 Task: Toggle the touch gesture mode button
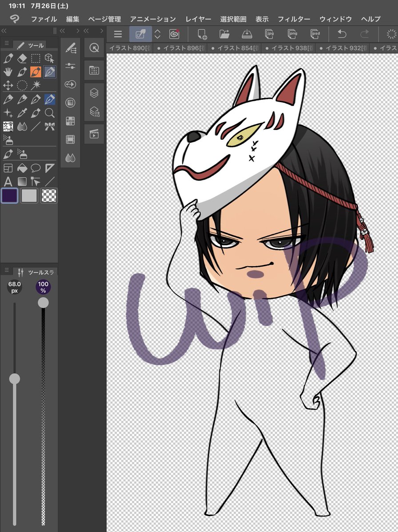[x=140, y=34]
